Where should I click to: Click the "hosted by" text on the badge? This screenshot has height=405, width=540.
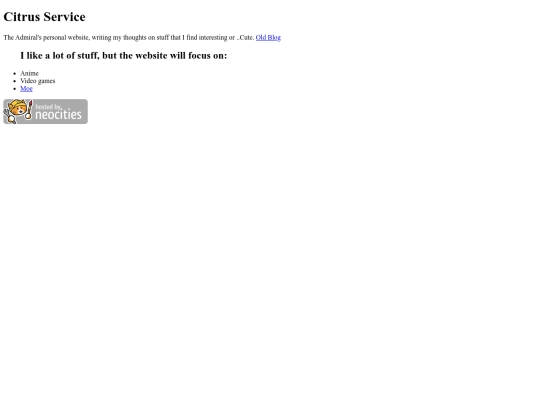48,107
